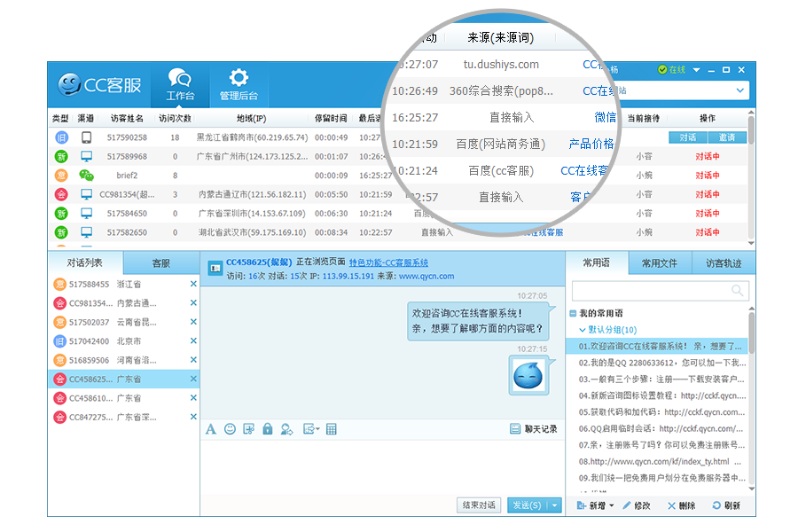Open the 在线 status dropdown arrow
798x532 pixels.
tap(696, 70)
